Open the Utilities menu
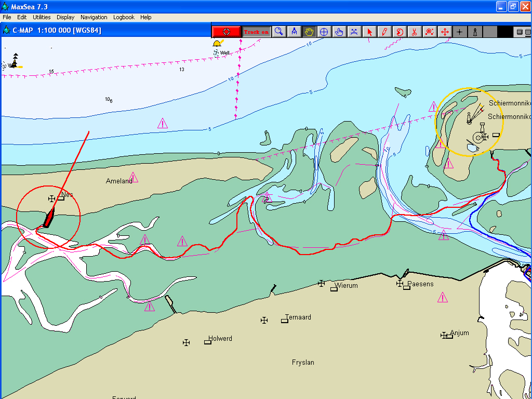The height and width of the screenshot is (399, 532). [42, 17]
